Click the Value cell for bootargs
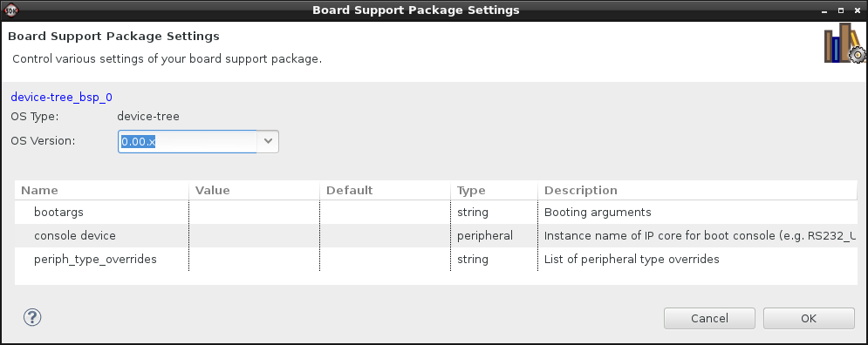Screen dimensions: 868x345 coord(254,213)
